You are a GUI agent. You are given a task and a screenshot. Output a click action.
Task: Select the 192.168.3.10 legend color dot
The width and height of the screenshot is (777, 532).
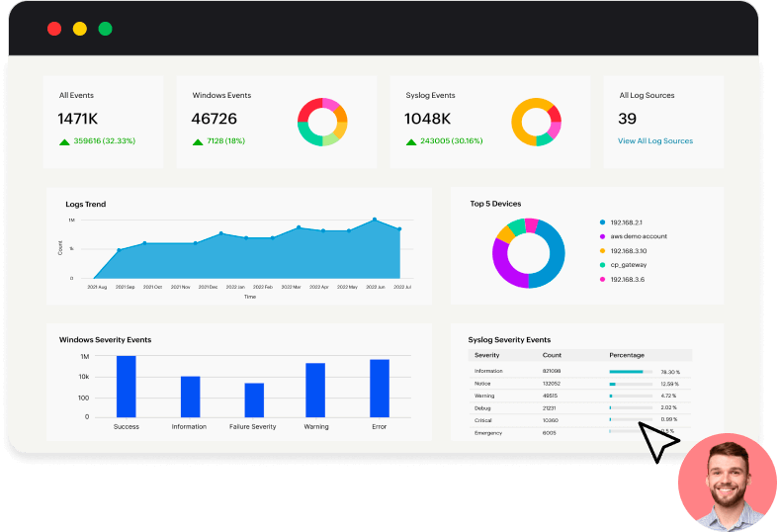click(602, 251)
